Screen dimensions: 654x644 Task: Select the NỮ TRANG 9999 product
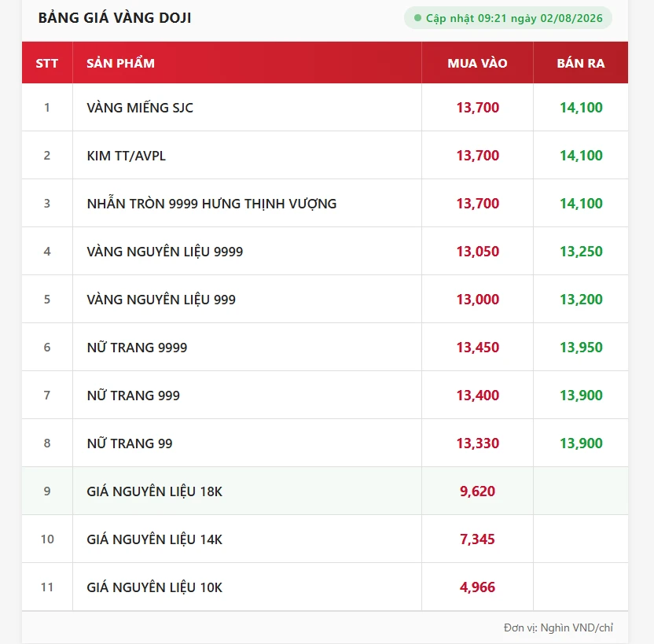tap(137, 348)
